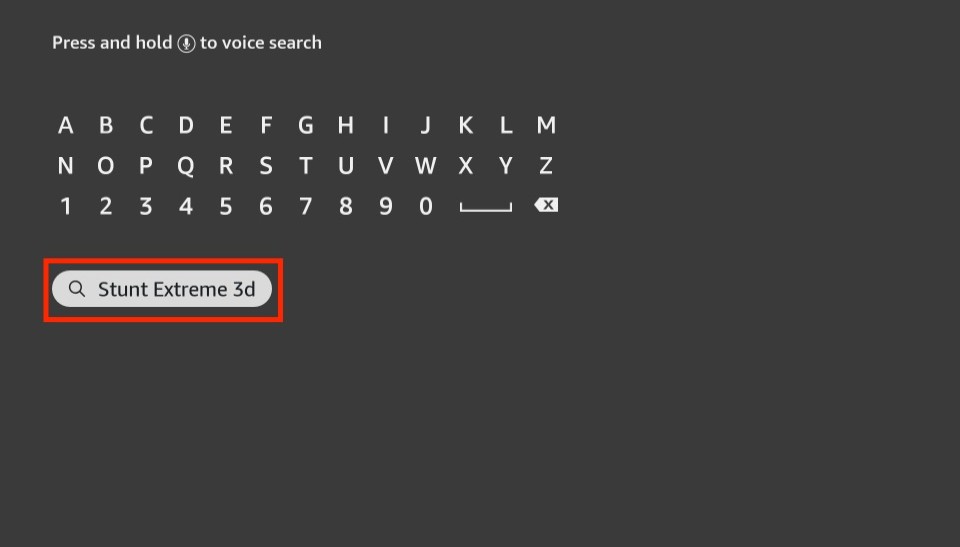
Task: Select the letter A key
Action: 66,126
